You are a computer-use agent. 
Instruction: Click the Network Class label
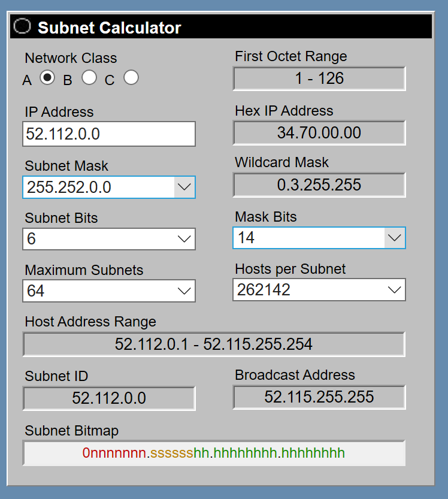pos(71,58)
